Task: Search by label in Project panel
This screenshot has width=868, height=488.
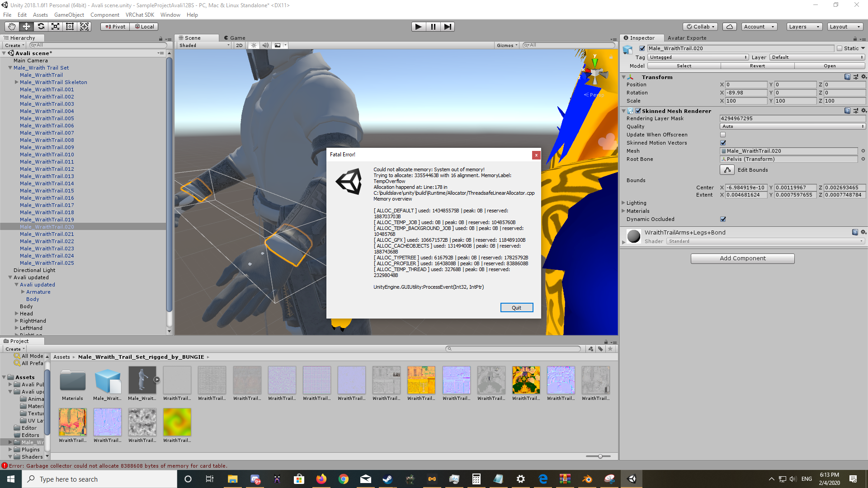Action: tap(600, 349)
